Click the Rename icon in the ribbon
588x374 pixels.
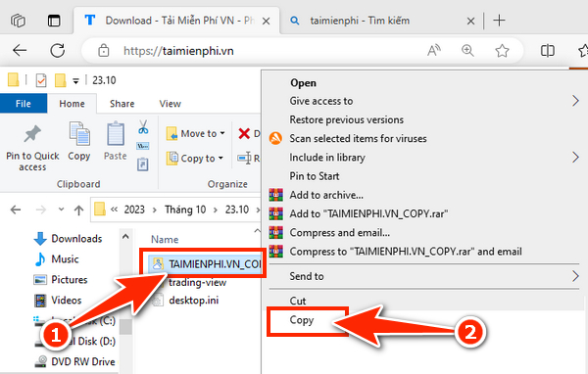click(x=244, y=159)
